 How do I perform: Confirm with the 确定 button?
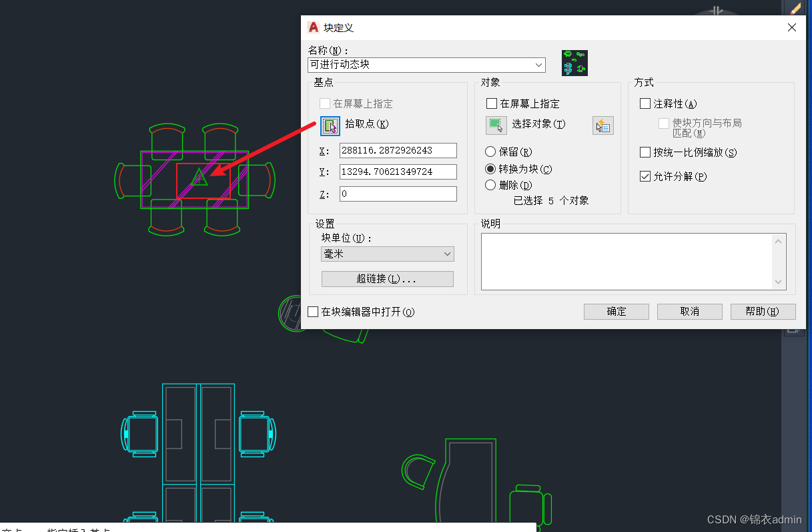pyautogui.click(x=617, y=312)
